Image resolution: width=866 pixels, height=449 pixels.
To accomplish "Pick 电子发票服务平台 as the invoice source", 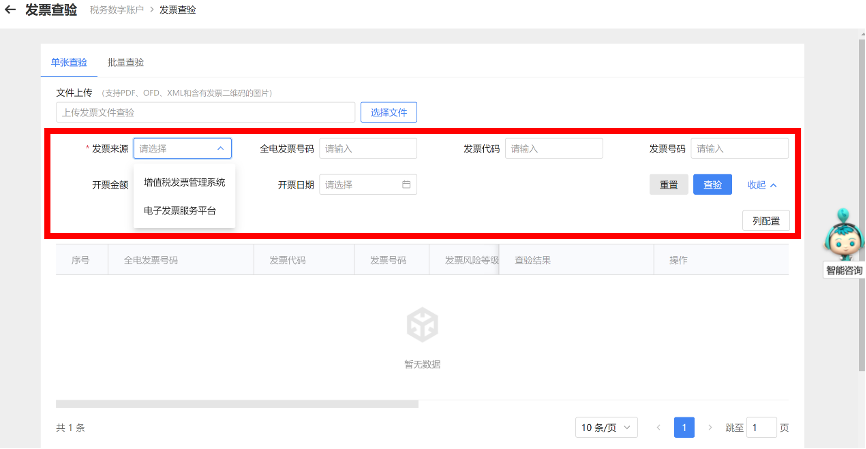I will [179, 211].
